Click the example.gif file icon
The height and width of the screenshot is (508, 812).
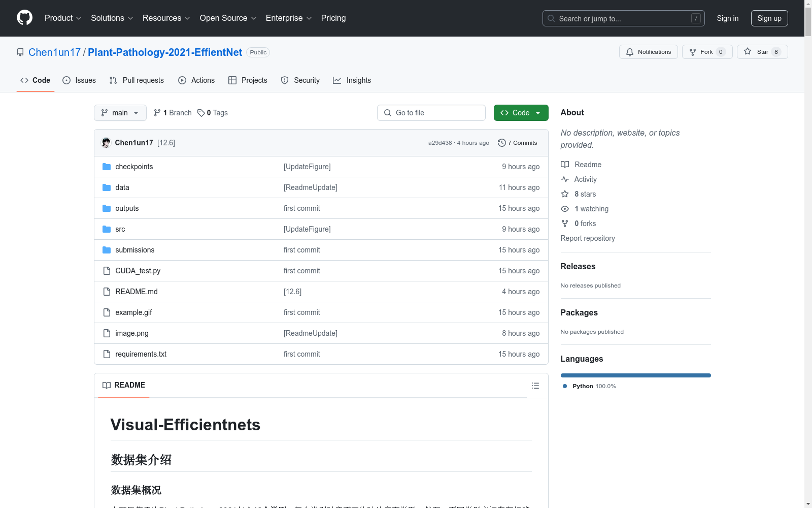click(107, 312)
